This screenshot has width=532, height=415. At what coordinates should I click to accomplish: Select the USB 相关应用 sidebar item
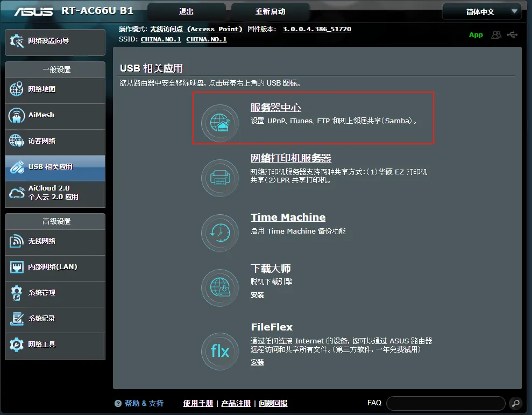(55, 168)
